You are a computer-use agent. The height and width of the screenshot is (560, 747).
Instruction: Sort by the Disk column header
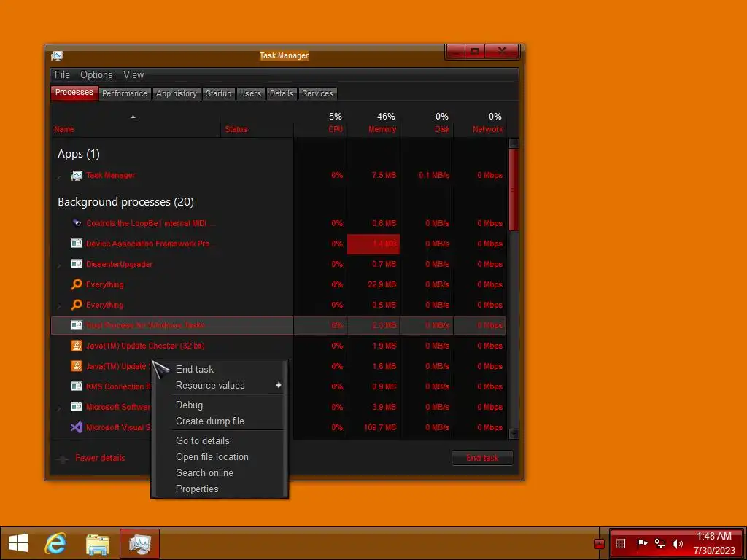pyautogui.click(x=442, y=130)
